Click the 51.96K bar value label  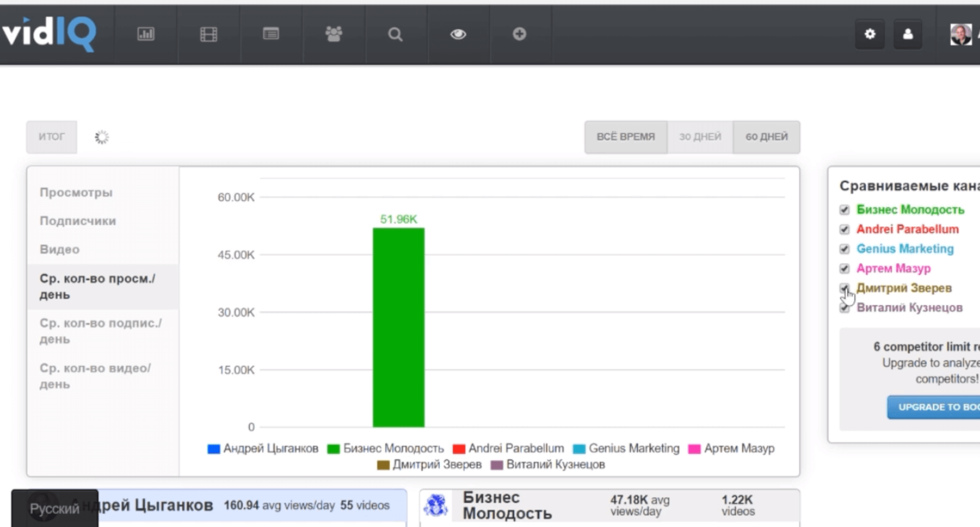click(399, 219)
